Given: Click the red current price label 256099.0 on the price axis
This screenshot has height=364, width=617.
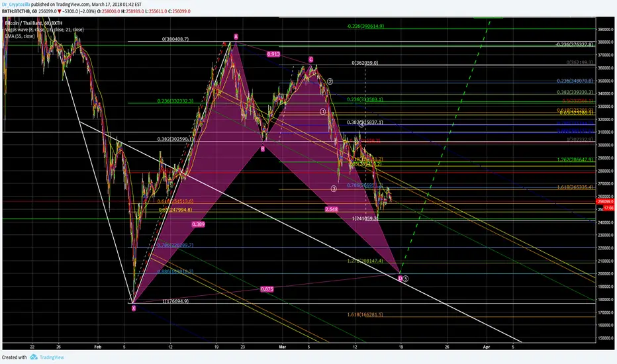Looking at the screenshot, I should pos(606,201).
